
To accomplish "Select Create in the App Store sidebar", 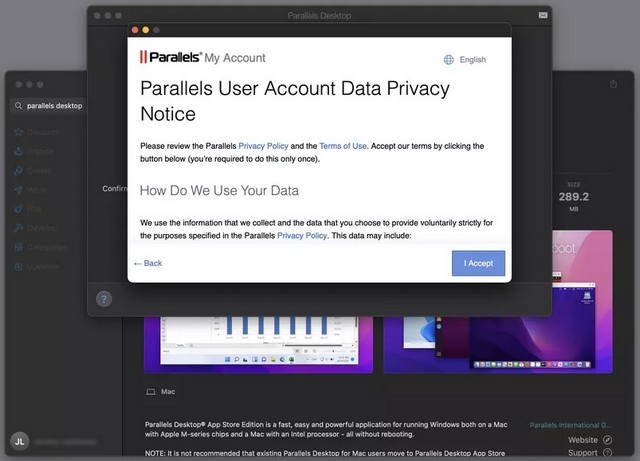I will click(40, 171).
